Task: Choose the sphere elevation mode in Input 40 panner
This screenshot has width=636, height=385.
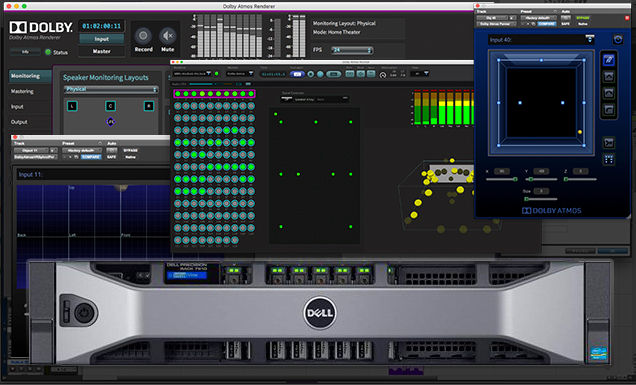Action: pyautogui.click(x=608, y=93)
